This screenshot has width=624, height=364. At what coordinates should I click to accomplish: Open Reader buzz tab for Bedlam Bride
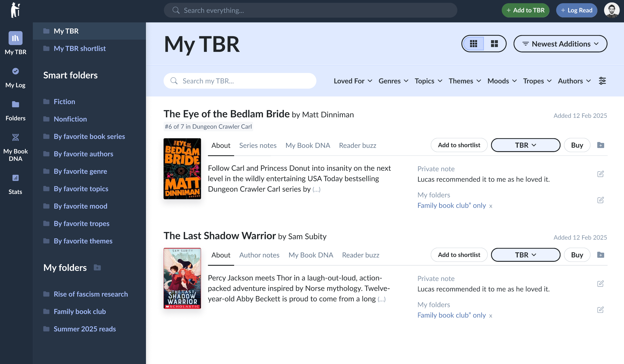357,145
